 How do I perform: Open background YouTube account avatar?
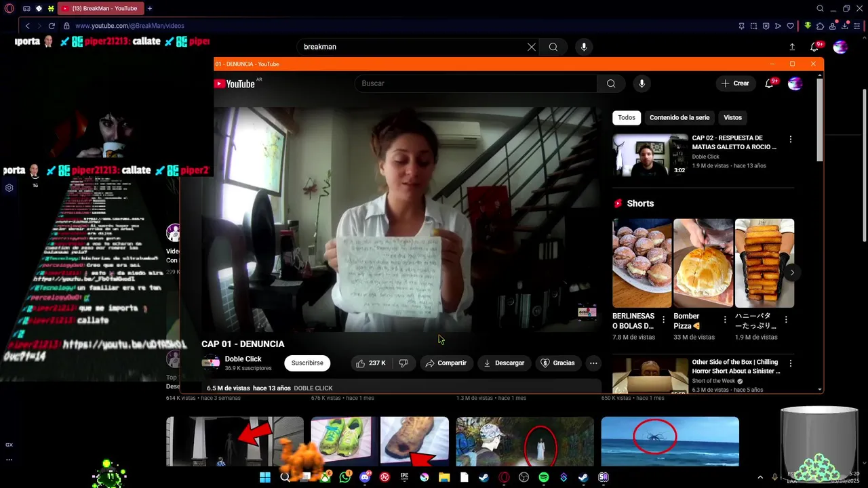[x=840, y=47]
